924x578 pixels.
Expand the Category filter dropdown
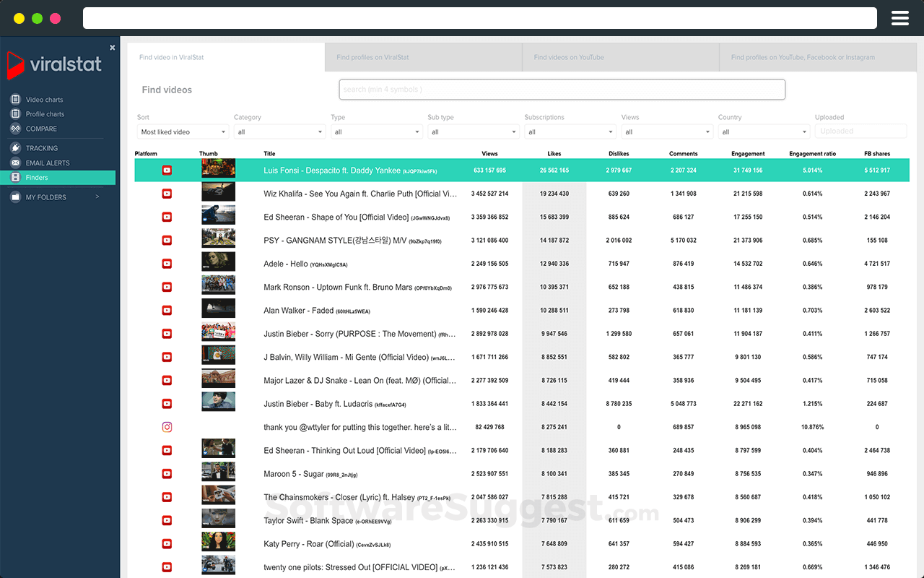pyautogui.click(x=279, y=131)
